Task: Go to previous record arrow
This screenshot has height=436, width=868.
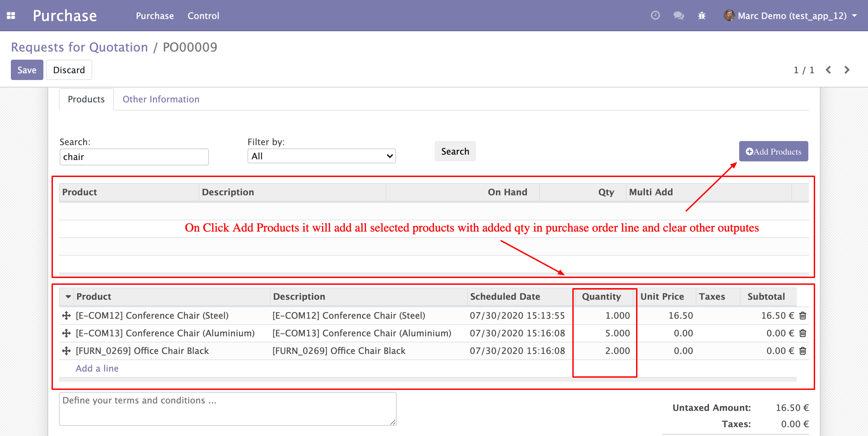Action: [x=828, y=70]
